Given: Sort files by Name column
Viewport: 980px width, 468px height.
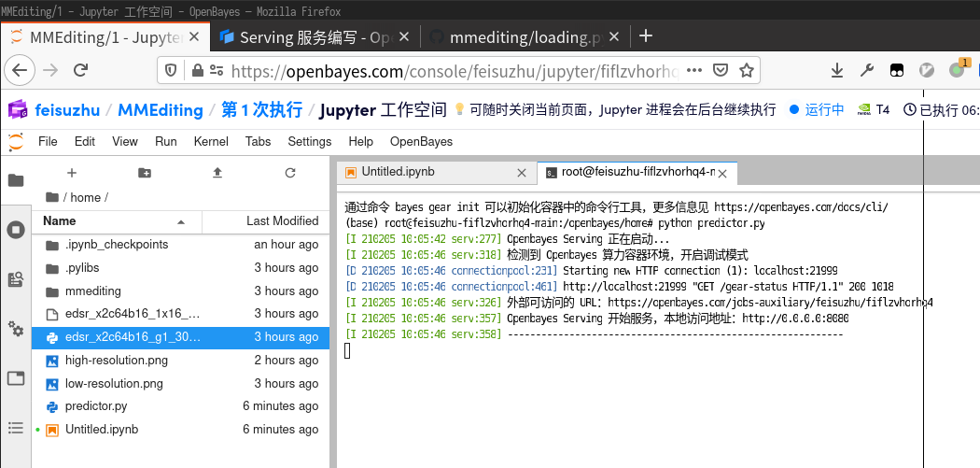Looking at the screenshot, I should pyautogui.click(x=60, y=221).
